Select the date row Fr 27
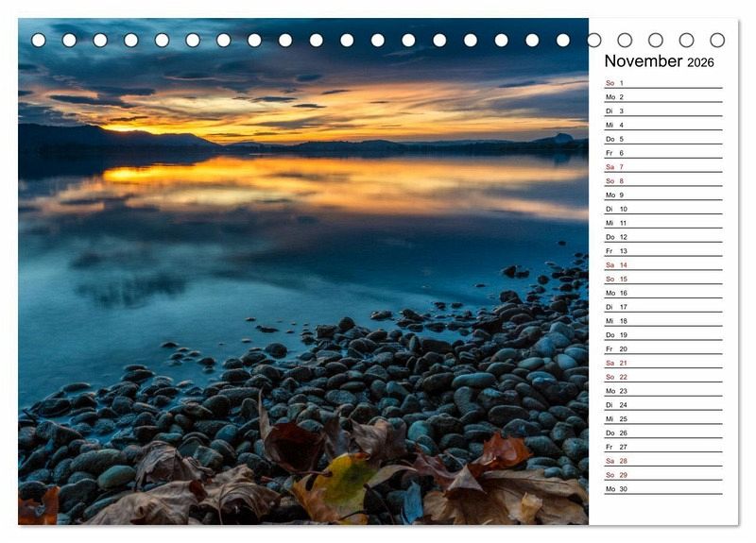This screenshot has width=756, height=543. [663, 446]
